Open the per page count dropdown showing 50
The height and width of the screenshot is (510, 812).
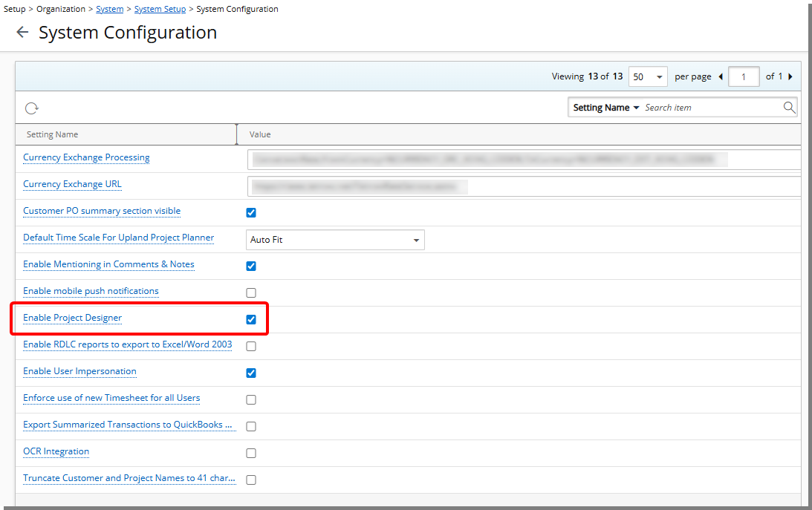[x=647, y=76]
